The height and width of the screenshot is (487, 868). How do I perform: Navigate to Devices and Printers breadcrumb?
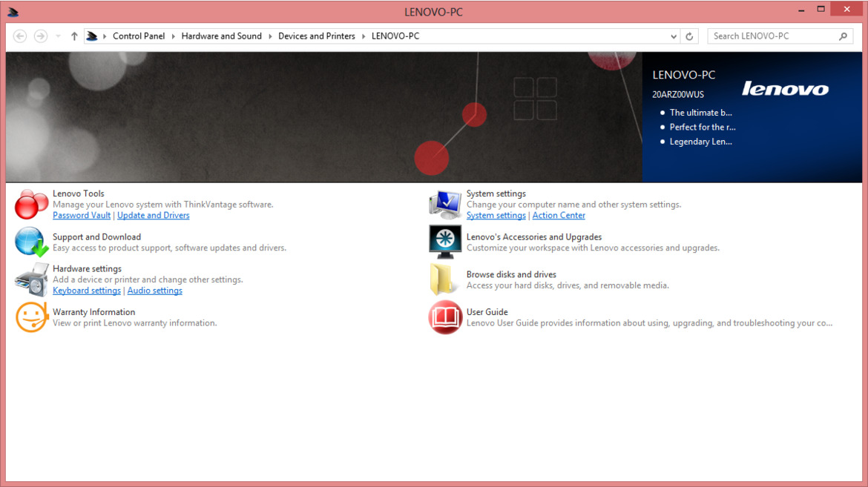[317, 36]
